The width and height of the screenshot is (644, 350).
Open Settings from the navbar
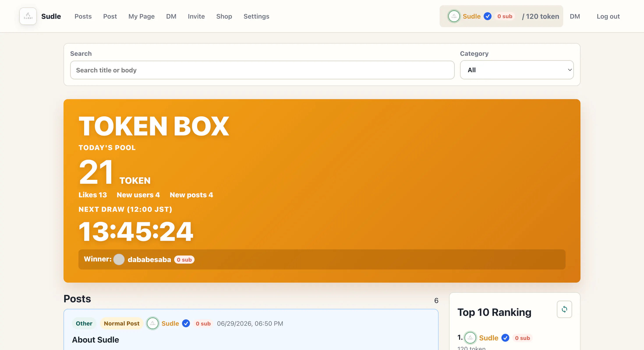(256, 16)
